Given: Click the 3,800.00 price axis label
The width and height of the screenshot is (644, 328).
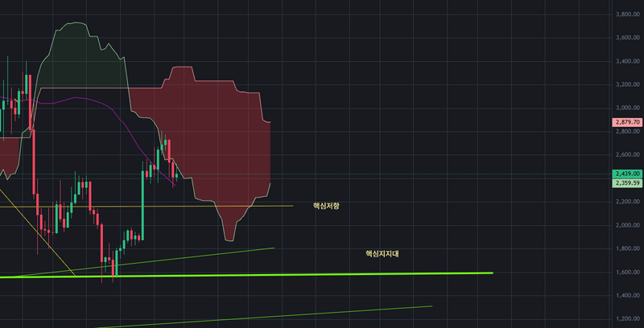Looking at the screenshot, I should click(628, 14).
